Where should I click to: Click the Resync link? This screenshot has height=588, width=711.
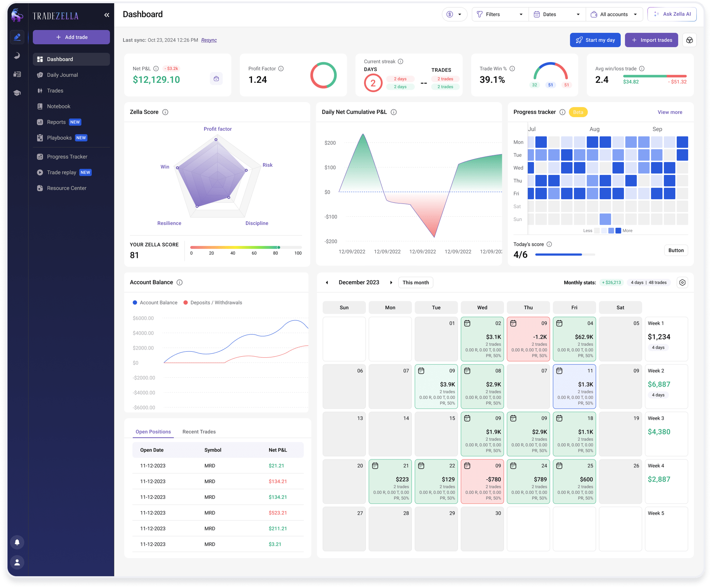click(x=209, y=40)
